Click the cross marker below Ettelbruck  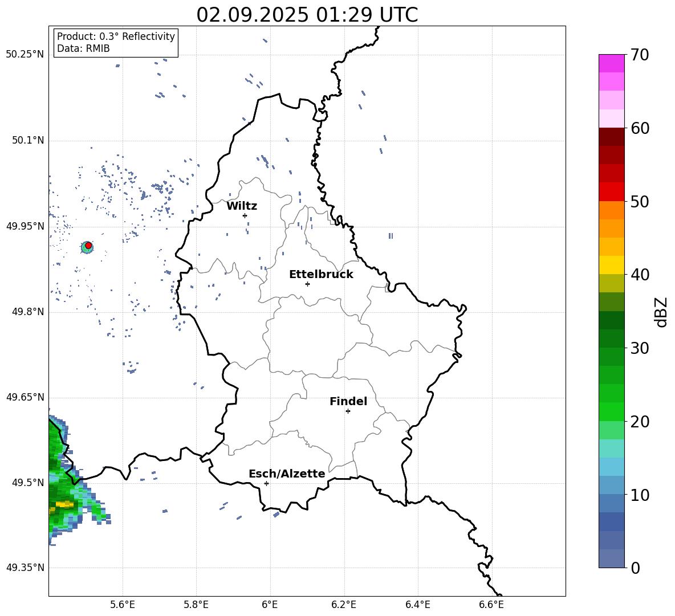coord(307,284)
